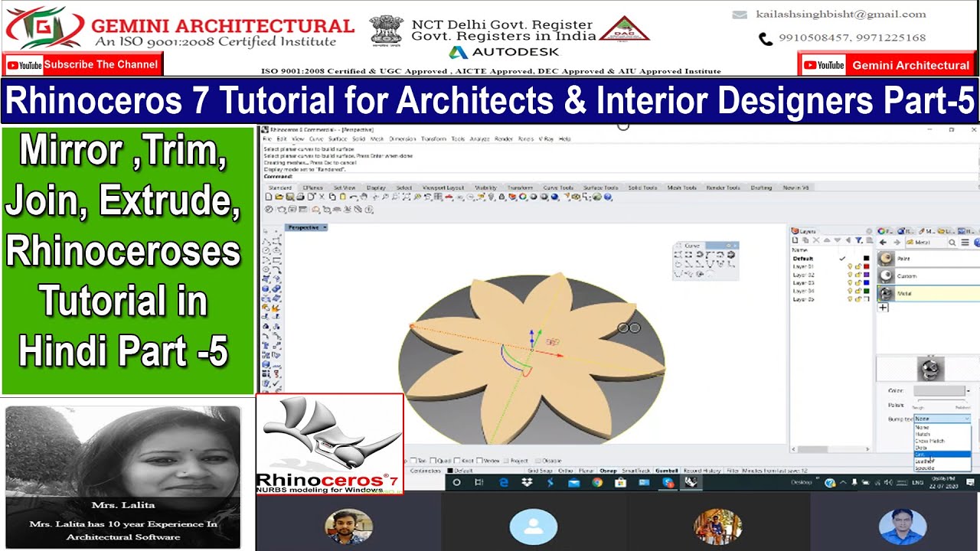Open the File menu in Rhino
This screenshot has height=551, width=980.
coord(266,139)
